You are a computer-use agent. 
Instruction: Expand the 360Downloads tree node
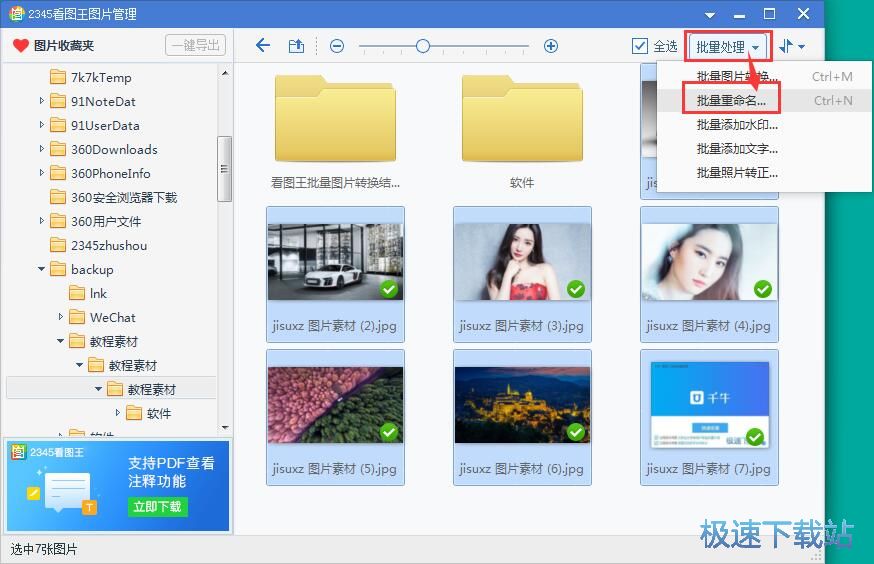(42, 149)
